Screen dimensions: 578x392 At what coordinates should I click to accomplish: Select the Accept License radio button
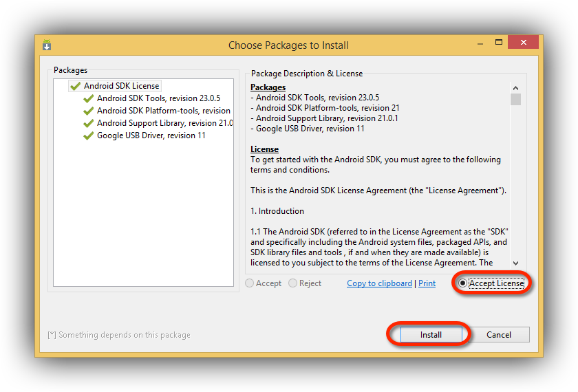tap(462, 283)
